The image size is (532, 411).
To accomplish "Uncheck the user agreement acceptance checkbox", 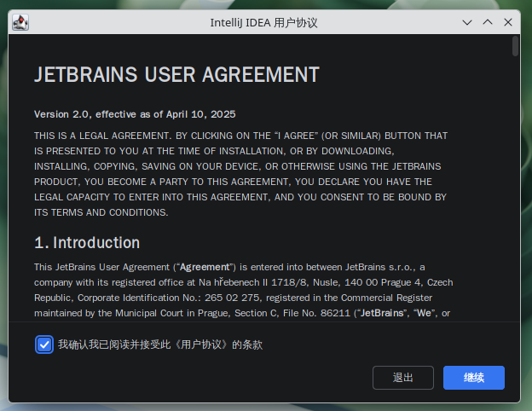I will tap(44, 344).
